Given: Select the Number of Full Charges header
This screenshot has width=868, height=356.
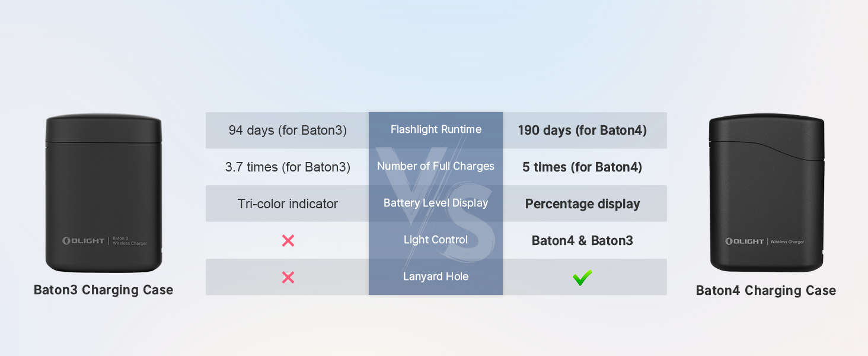Looking at the screenshot, I should point(436,166).
